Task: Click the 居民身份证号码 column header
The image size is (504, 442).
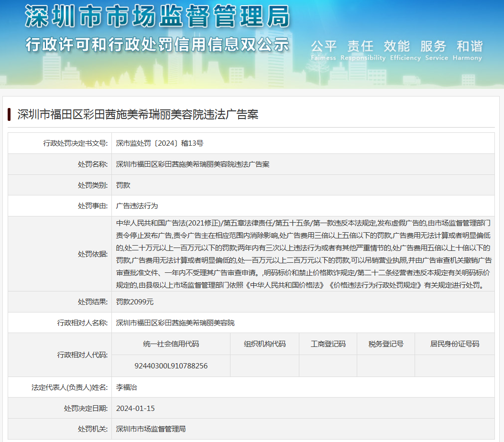Action: (454, 344)
